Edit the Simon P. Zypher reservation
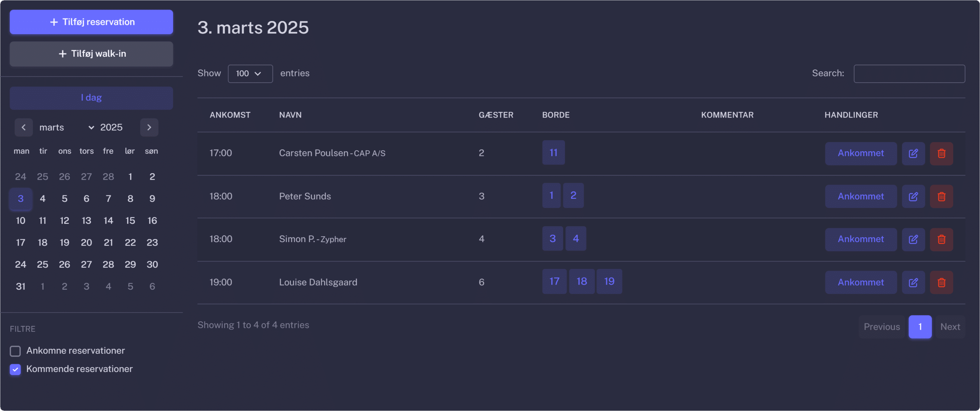980x411 pixels. coord(913,239)
